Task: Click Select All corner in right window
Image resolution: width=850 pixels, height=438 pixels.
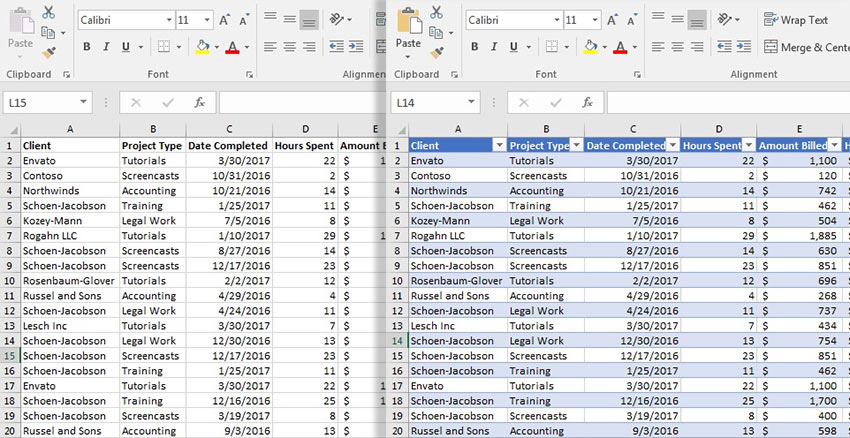Action: pos(401,130)
